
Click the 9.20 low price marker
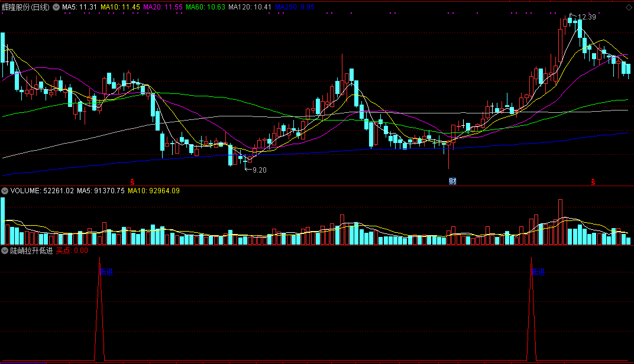[x=260, y=170]
